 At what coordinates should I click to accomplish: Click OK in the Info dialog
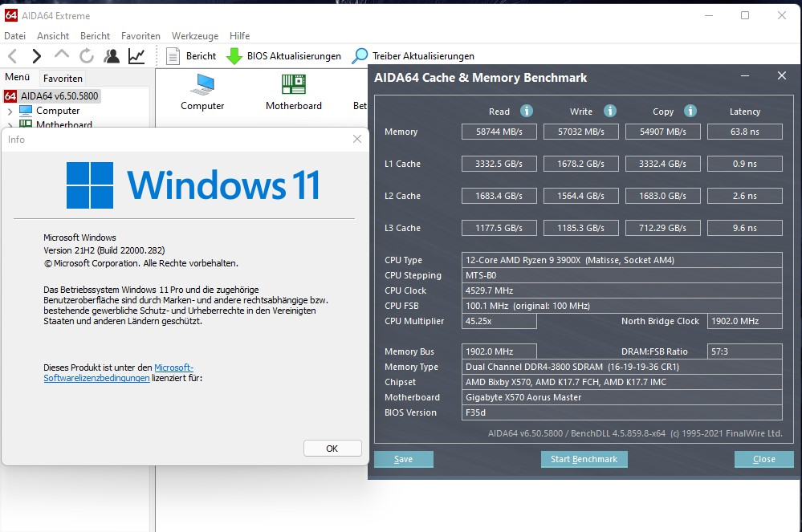[332, 449]
